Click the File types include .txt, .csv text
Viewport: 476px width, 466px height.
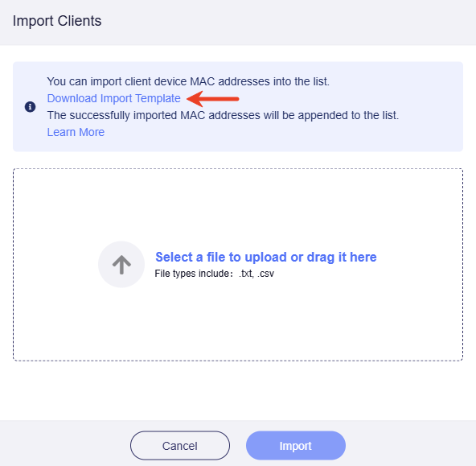pos(215,274)
